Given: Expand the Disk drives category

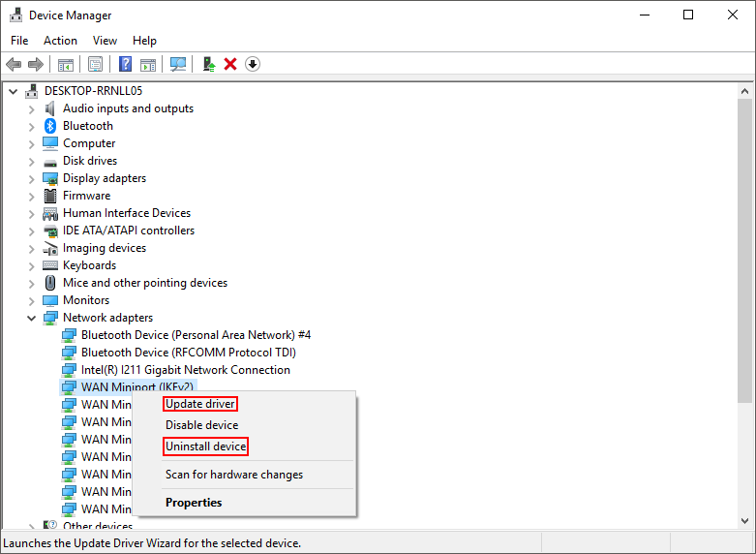Looking at the screenshot, I should click(32, 161).
